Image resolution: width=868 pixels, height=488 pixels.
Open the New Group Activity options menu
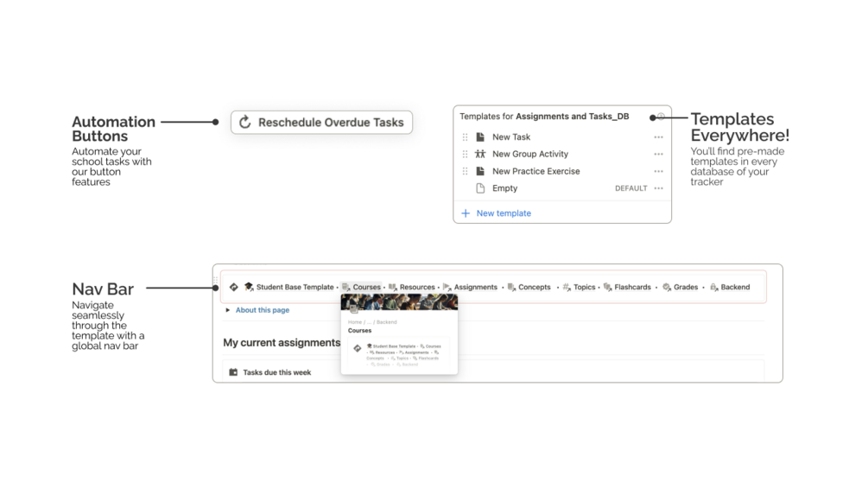[x=658, y=154]
